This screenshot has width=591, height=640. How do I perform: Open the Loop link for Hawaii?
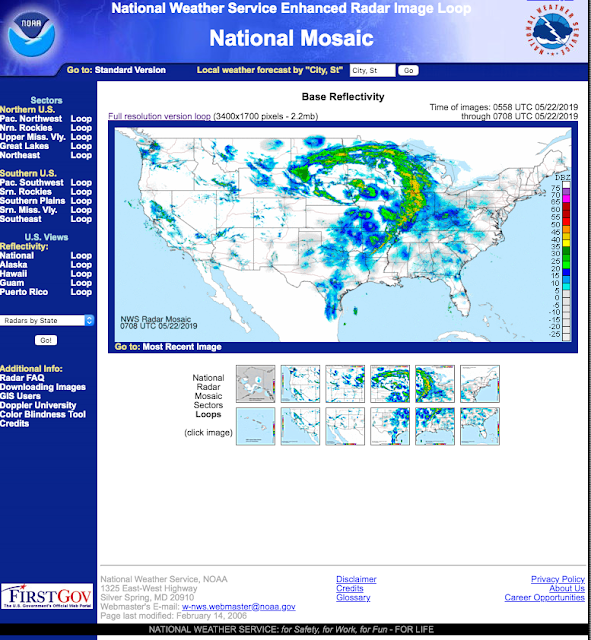[81, 274]
